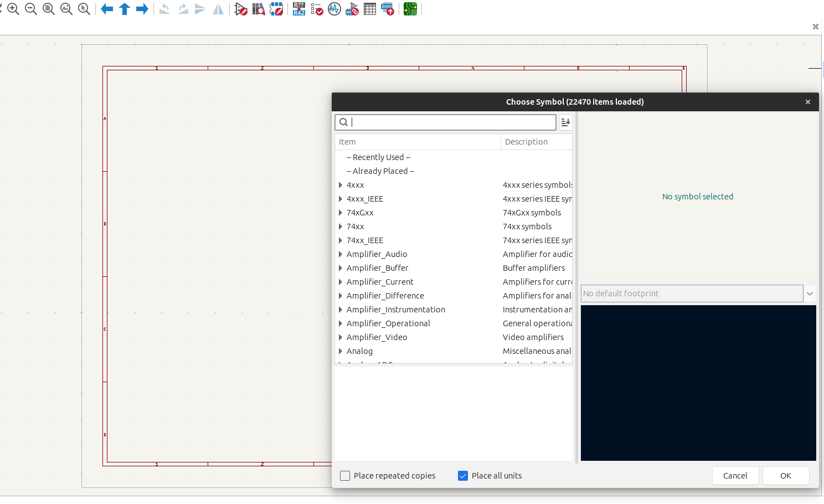
Task: Open the default footprint dropdown
Action: (810, 294)
